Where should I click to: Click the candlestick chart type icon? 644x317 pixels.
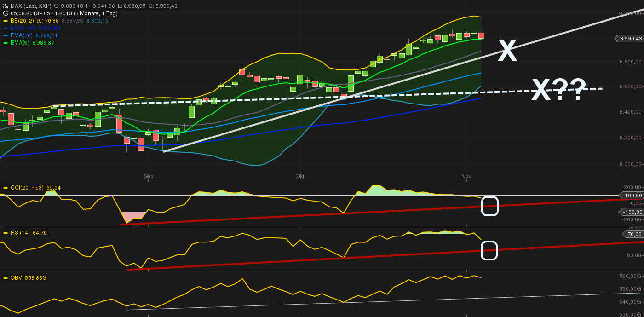point(5,6)
